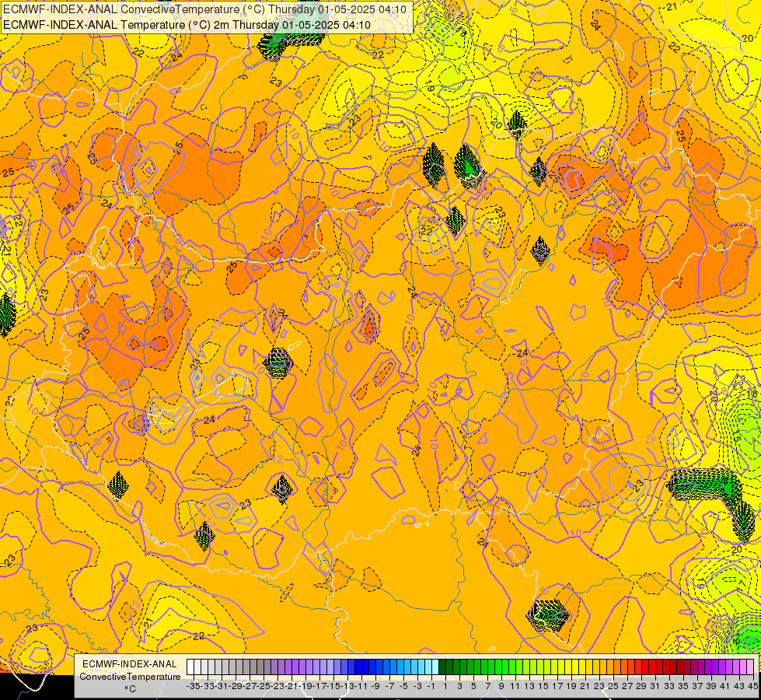Screen dimensions: 761x700
Task: Click the 45 legend scale value
Action: (x=753, y=686)
